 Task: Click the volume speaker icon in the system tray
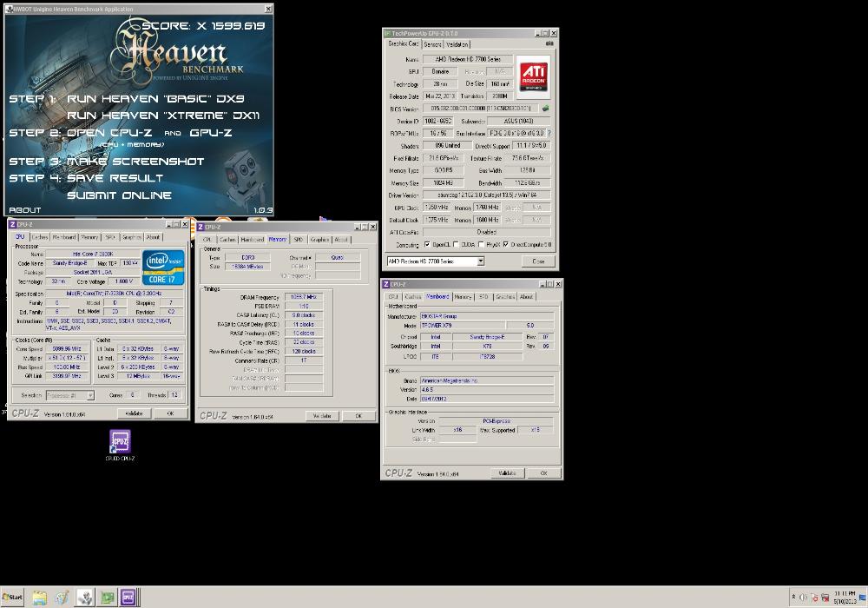coord(803,598)
